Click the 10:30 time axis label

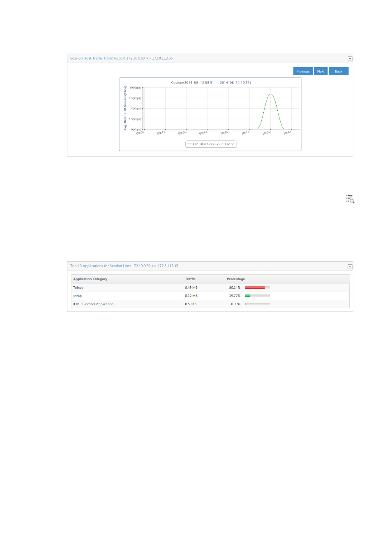pyautogui.click(x=267, y=133)
